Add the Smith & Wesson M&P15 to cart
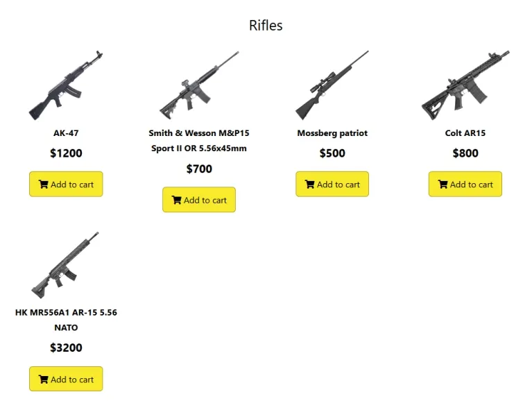 point(199,200)
